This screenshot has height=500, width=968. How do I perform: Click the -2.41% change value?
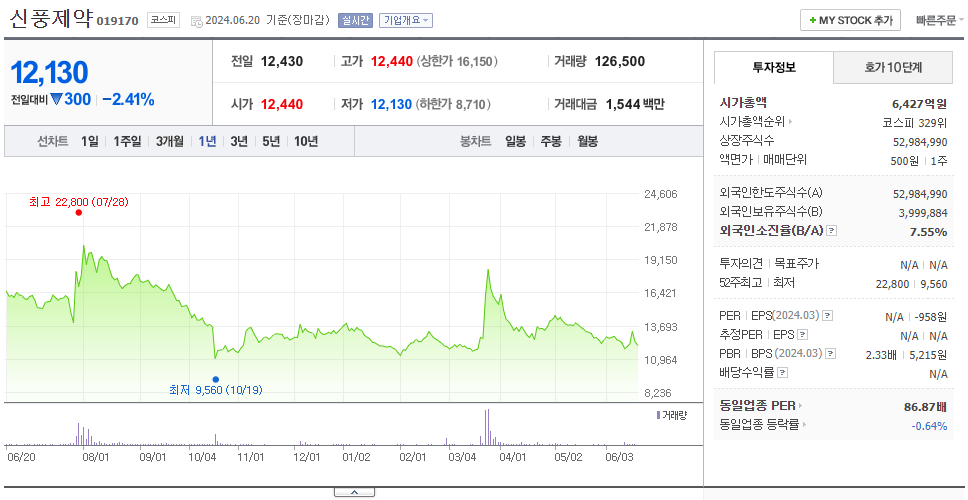click(128, 99)
